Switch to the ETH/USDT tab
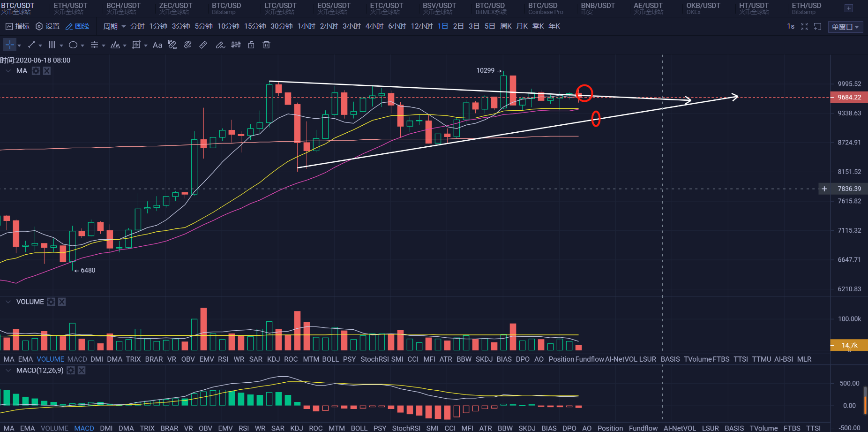Screen dimensions: 868x432 point(70,8)
